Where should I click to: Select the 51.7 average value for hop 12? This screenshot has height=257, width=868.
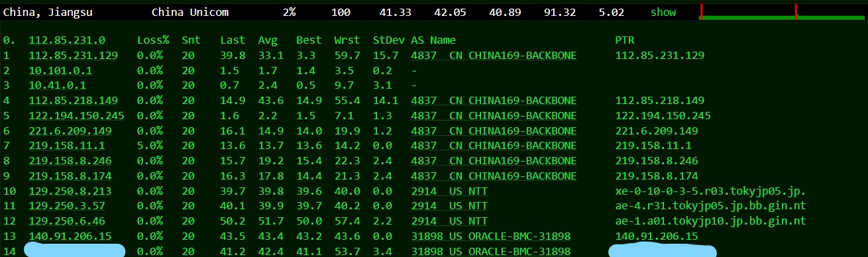[271, 221]
